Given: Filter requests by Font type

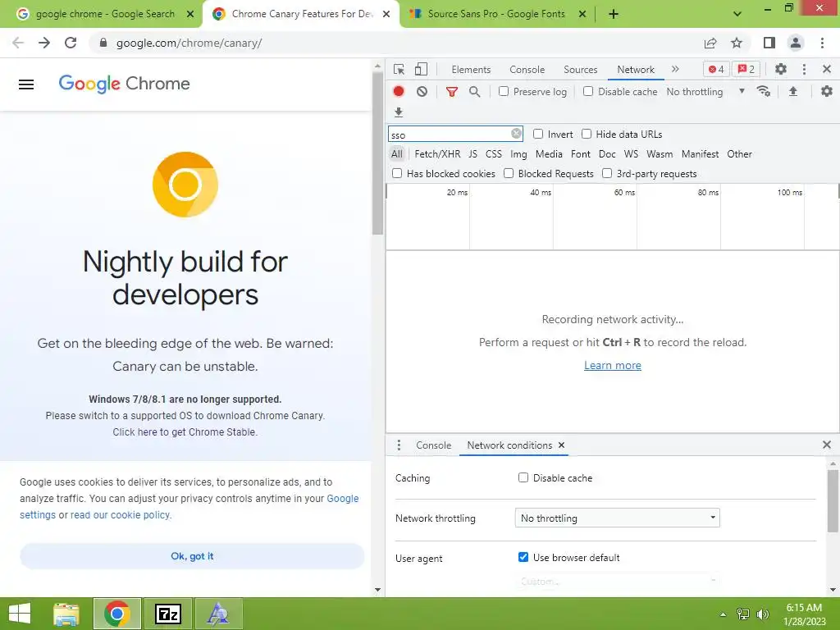Looking at the screenshot, I should point(580,153).
